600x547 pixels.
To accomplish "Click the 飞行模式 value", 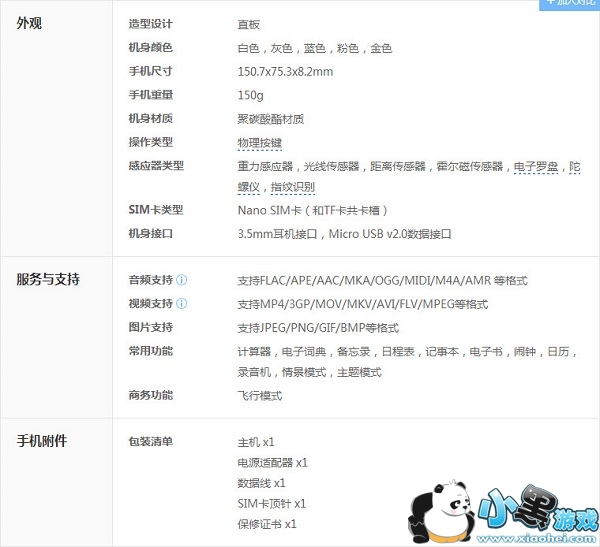I will coord(259,396).
